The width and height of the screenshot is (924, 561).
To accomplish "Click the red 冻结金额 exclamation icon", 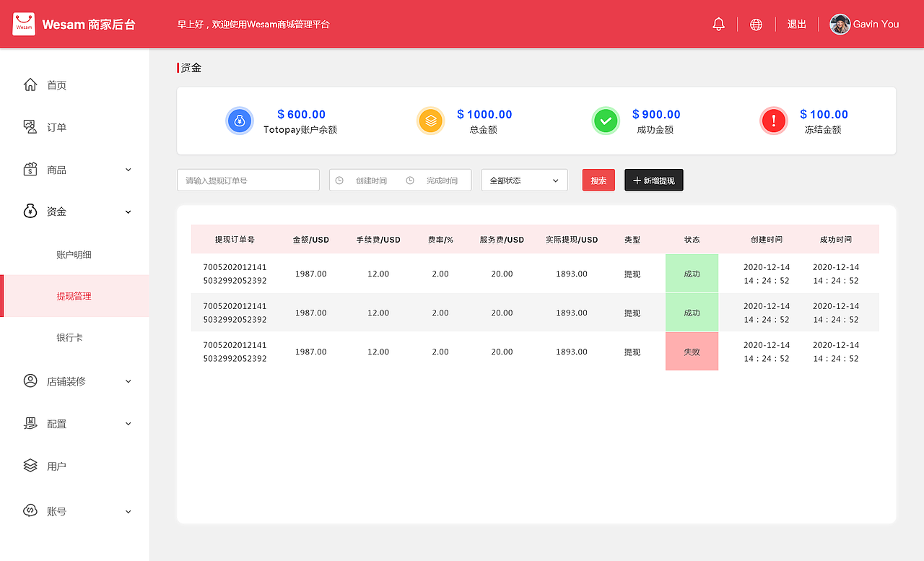I will [x=774, y=121].
